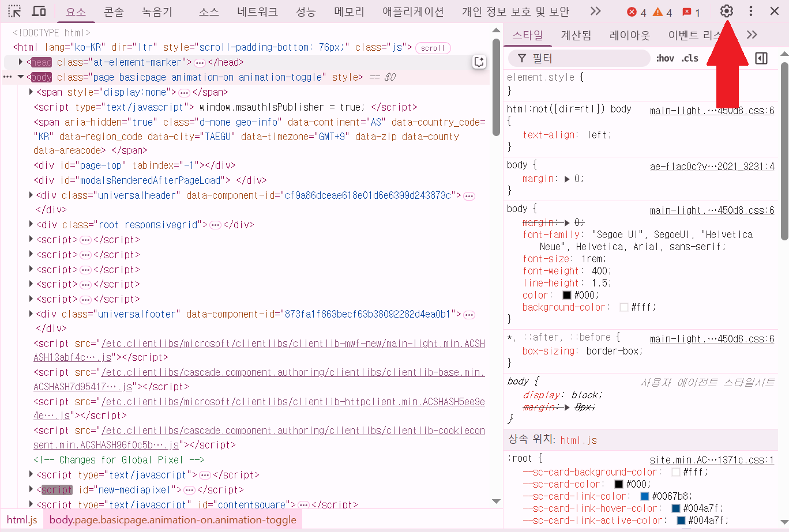Toggle the computed styles sidebar icon

click(x=761, y=58)
